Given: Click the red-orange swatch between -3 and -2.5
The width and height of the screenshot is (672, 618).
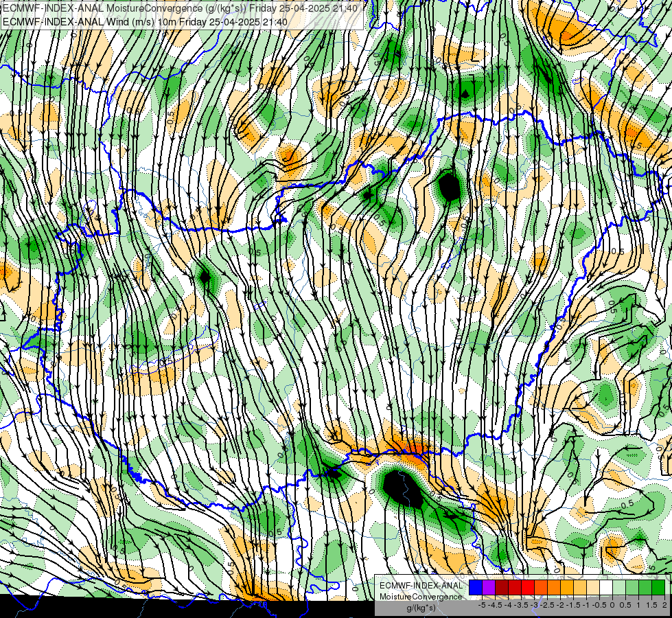Looking at the screenshot, I should (x=541, y=588).
